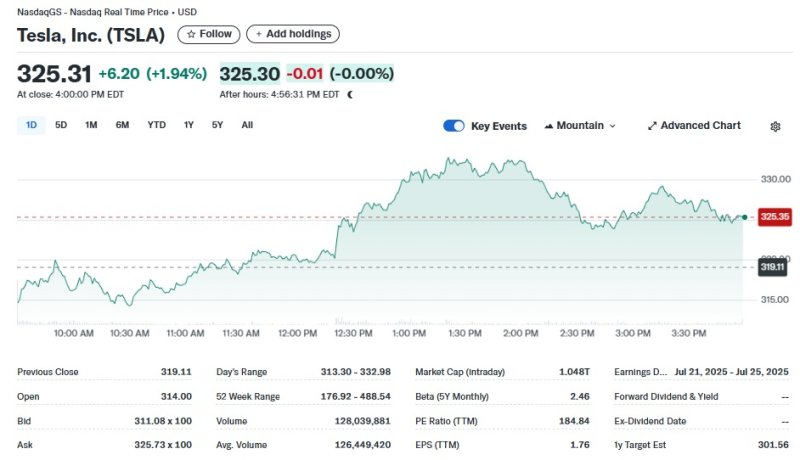Switch chart to YTD range
This screenshot has height=460, width=800.
tap(156, 125)
